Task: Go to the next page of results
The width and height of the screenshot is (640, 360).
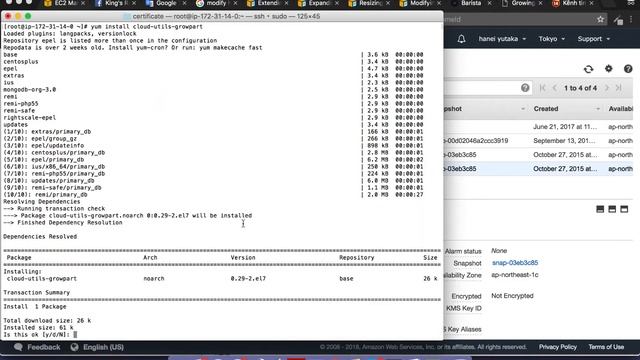Action: [607, 88]
